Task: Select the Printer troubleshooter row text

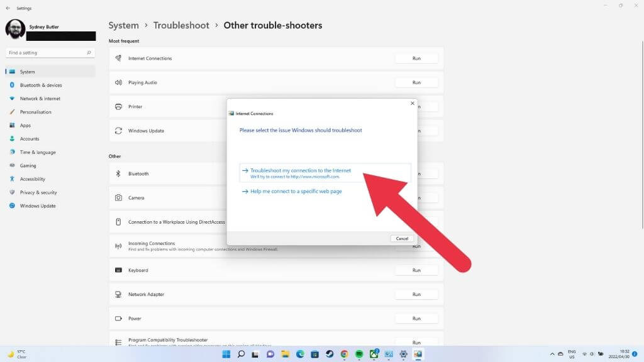Action: [135, 107]
